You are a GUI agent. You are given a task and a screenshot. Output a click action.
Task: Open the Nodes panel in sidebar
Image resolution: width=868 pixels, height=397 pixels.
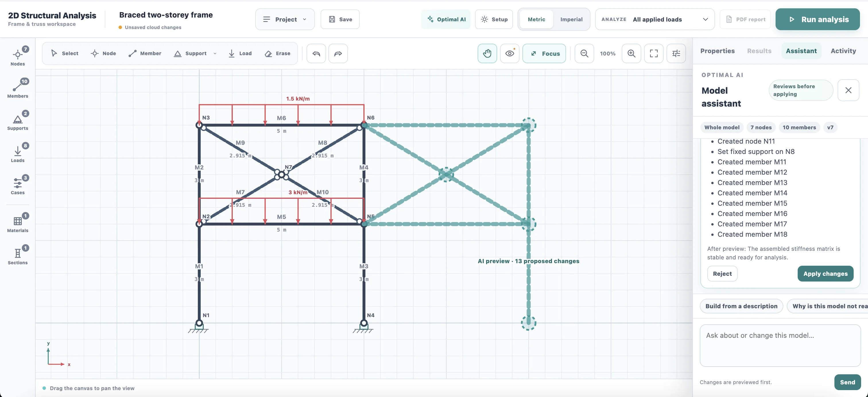[18, 56]
